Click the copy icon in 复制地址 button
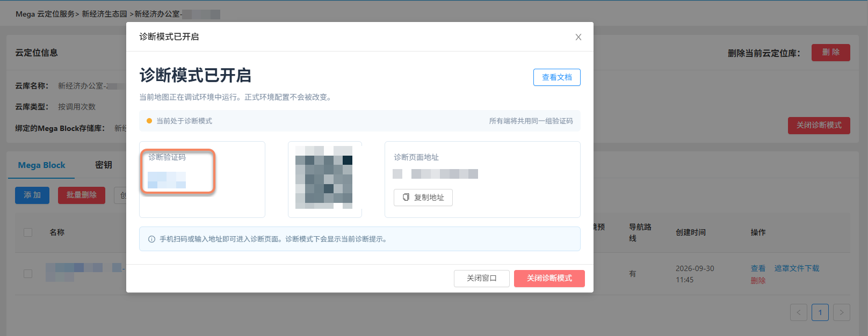The height and width of the screenshot is (336, 868). pos(406,198)
